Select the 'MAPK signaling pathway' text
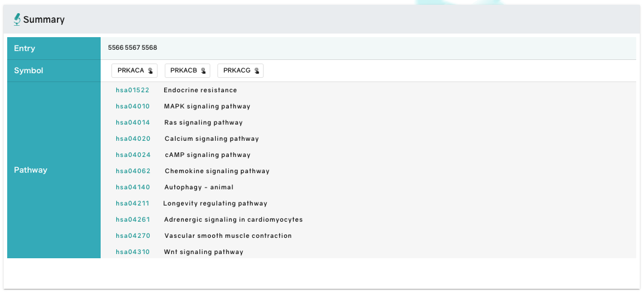The width and height of the screenshot is (644, 293). [x=207, y=107]
